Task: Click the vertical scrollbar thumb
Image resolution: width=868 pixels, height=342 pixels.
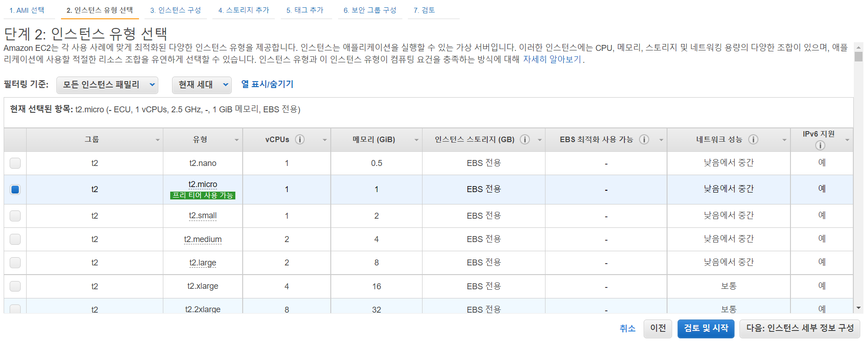Action: coord(858,56)
